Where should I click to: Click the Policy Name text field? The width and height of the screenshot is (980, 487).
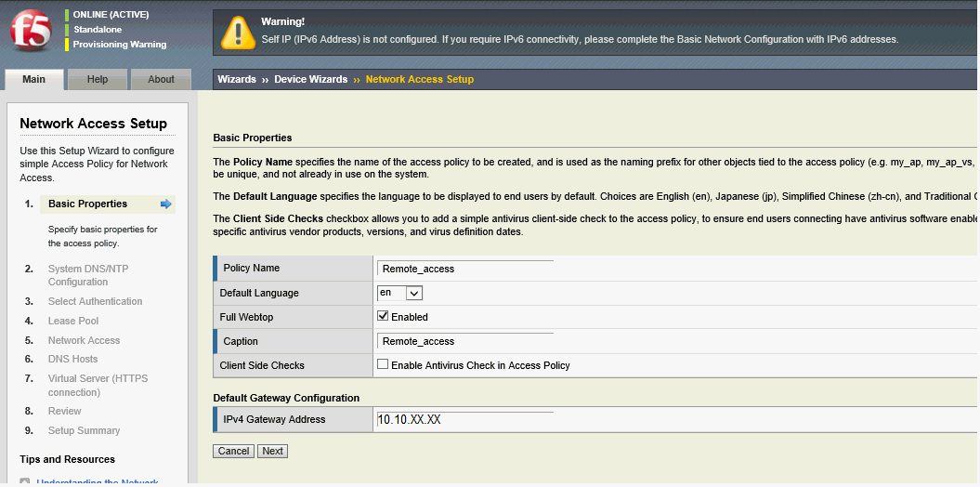(464, 269)
